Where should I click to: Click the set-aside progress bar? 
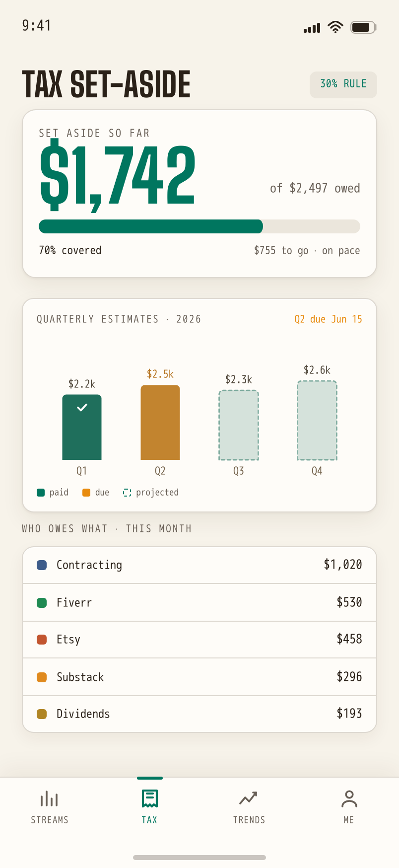pyautogui.click(x=199, y=226)
